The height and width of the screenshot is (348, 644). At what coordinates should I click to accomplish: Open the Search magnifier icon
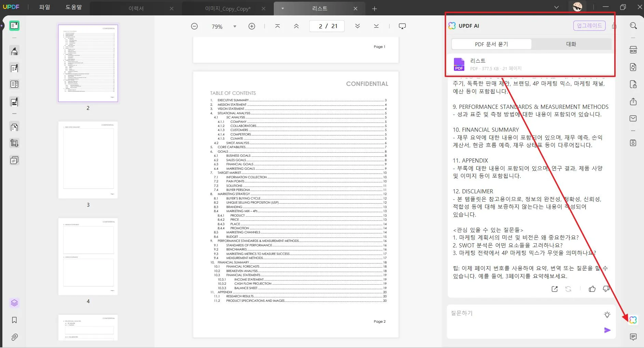[x=633, y=26]
